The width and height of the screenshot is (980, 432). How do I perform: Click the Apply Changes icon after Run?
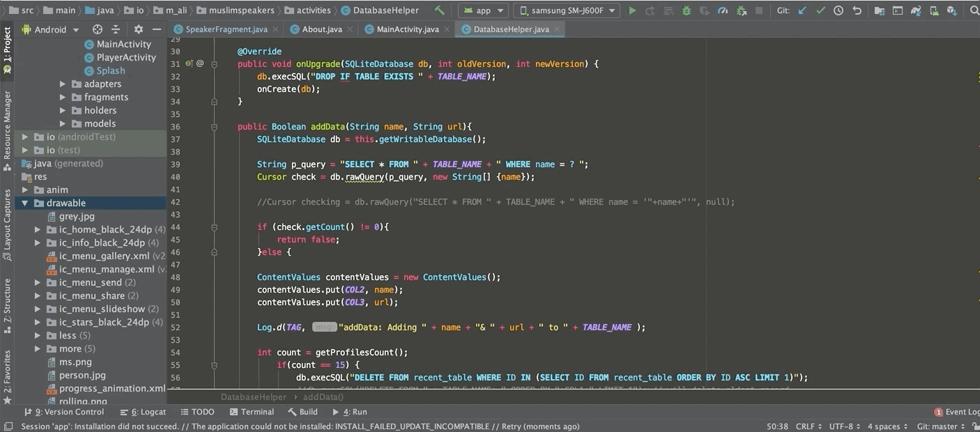tap(650, 10)
